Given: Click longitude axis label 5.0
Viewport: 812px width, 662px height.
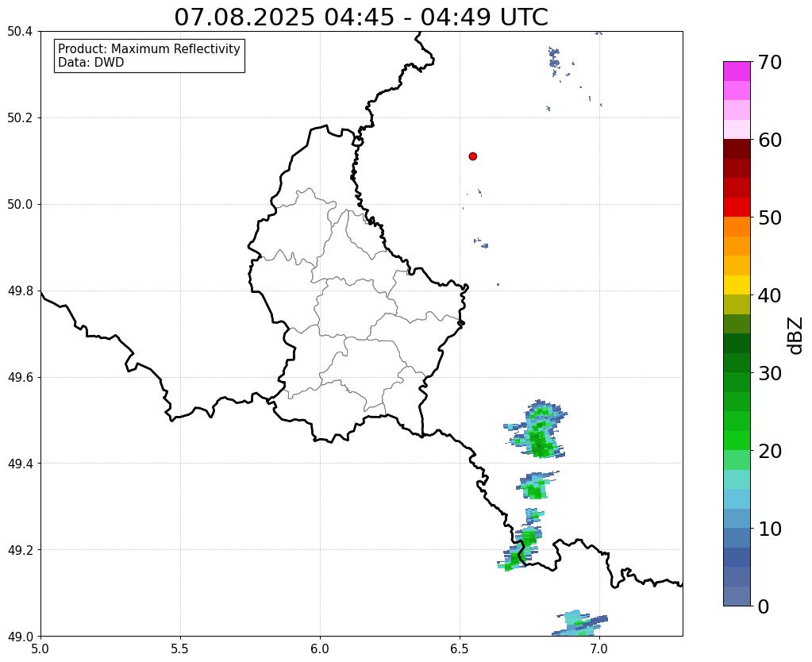Looking at the screenshot, I should [40, 649].
